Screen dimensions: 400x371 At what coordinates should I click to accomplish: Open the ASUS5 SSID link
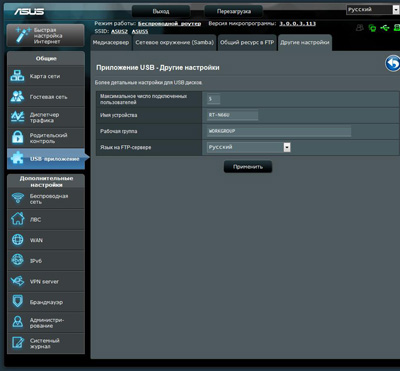tap(140, 31)
